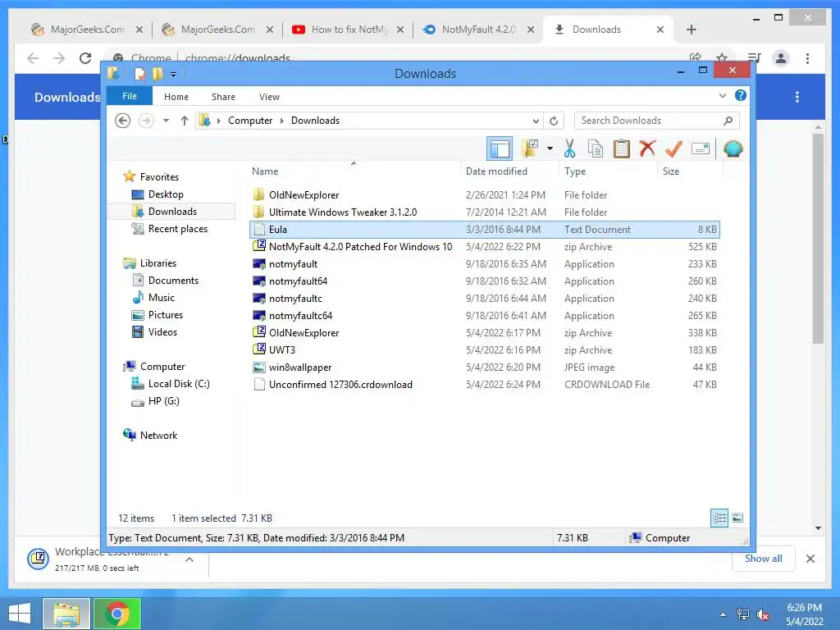Open Chrome three-dot menu
Screen dimensions: 840x630
(x=807, y=58)
